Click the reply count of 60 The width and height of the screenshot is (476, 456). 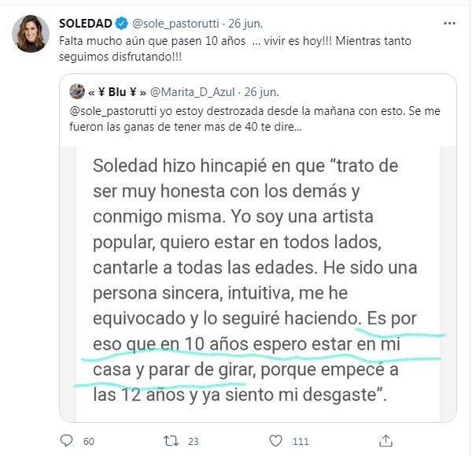point(89,441)
